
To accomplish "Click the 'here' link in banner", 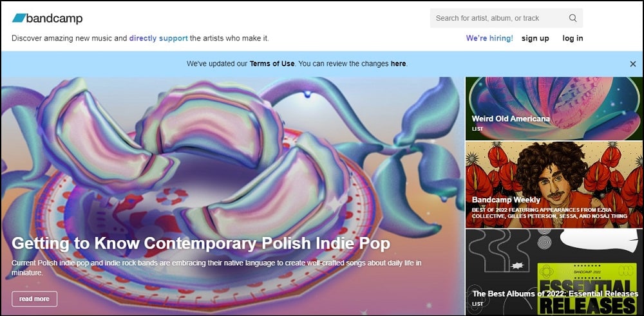I will click(398, 64).
